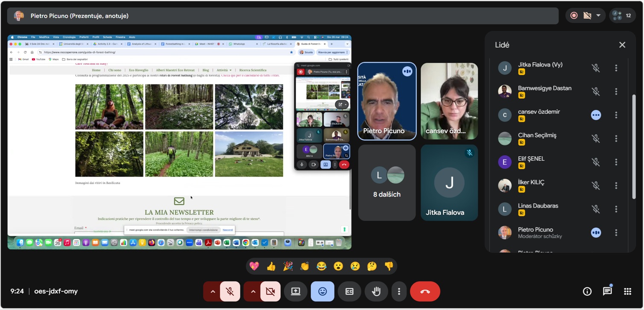This screenshot has width=644, height=310.
Task: Click the red leave call button
Action: click(424, 292)
